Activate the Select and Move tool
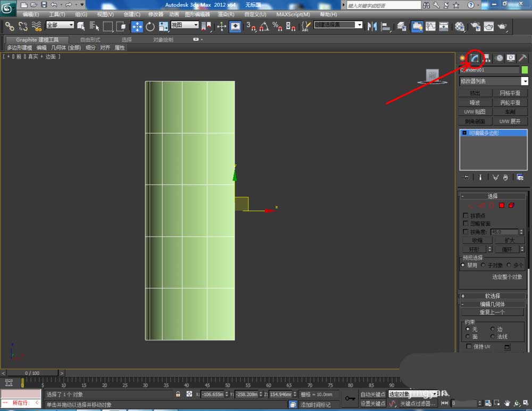This screenshot has height=411, width=532. tap(137, 26)
